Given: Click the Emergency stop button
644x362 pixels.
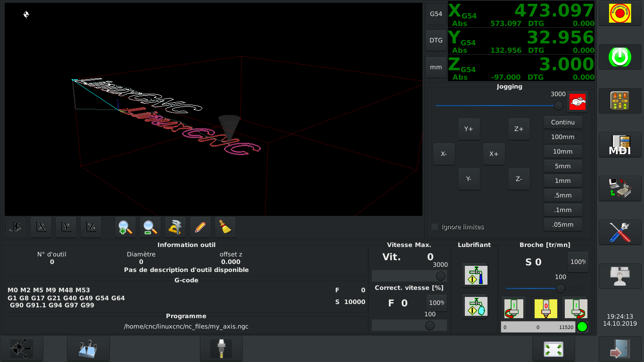Looking at the screenshot, I should point(620,13).
